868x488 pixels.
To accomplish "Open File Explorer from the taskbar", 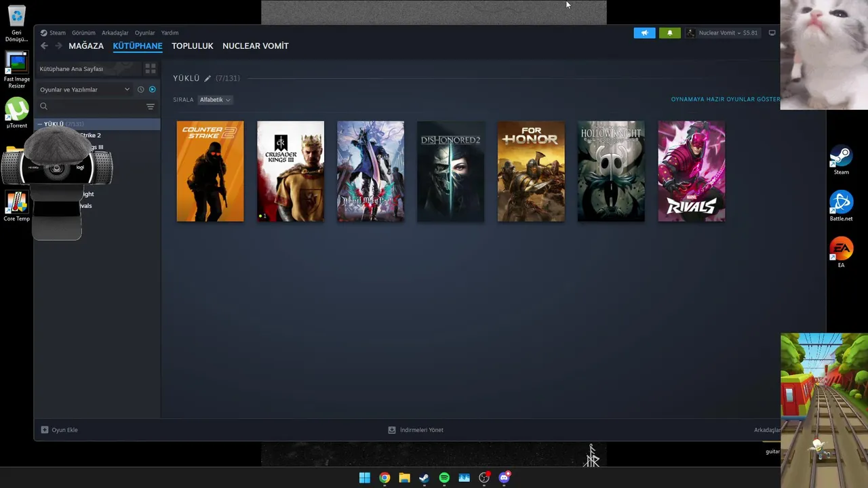I will pos(404,478).
